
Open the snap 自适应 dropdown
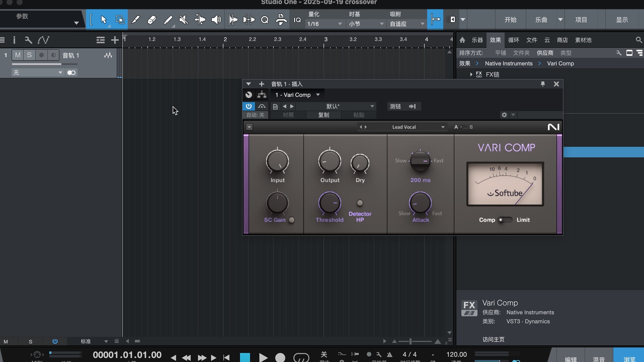click(407, 24)
